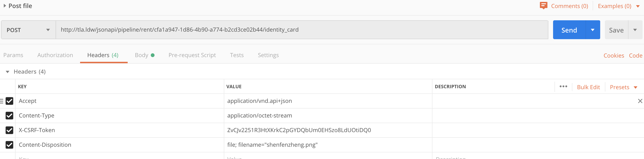Collapse the Headers (4) section
The width and height of the screenshot is (644, 159).
[x=8, y=72]
